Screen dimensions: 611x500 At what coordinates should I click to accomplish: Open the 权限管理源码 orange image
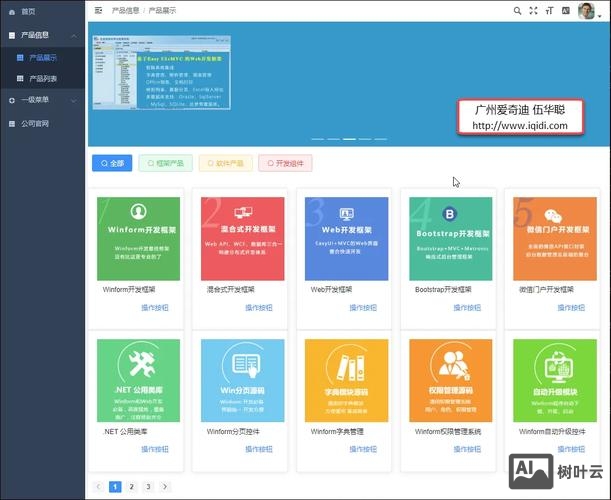450,380
